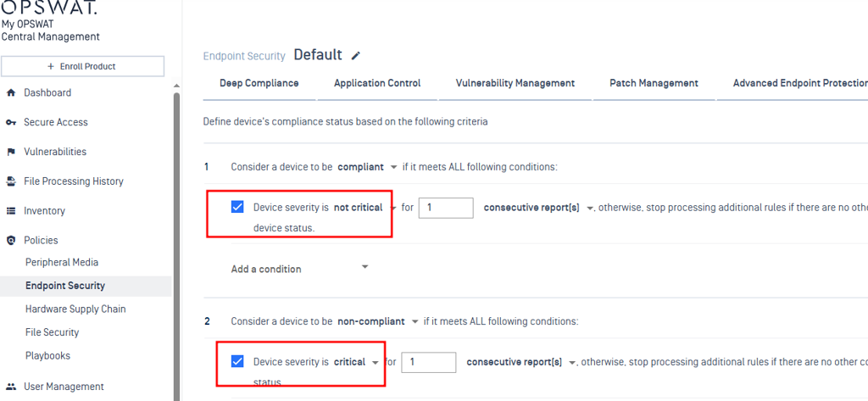
Task: Click the consecutive reports number field in rule 1
Action: pos(446,208)
